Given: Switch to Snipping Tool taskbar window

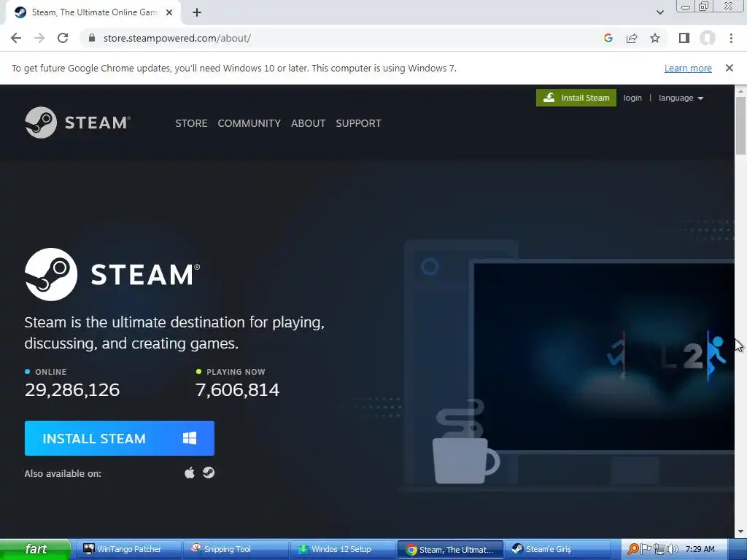Looking at the screenshot, I should pos(236,549).
